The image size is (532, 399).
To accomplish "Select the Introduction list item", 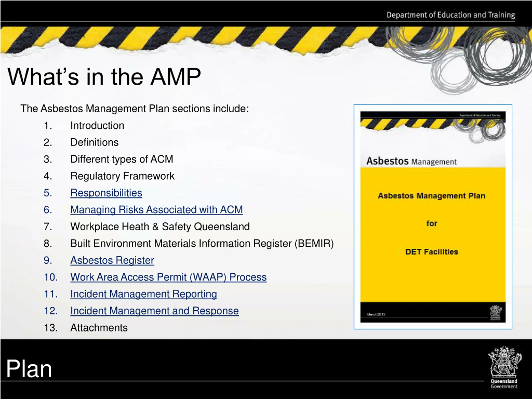I will click(97, 126).
